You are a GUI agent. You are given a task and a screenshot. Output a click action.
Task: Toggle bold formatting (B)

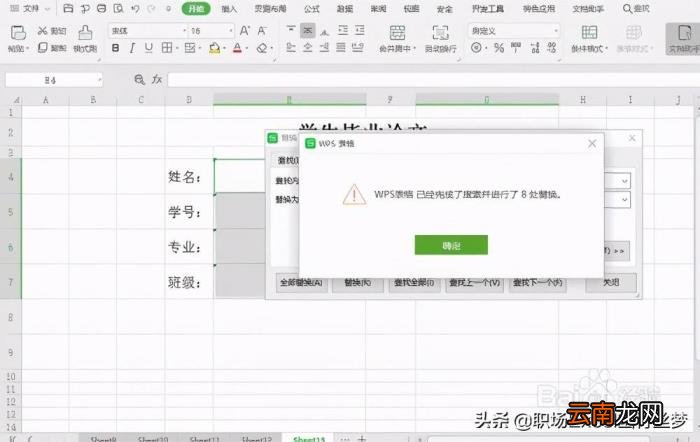(115, 48)
